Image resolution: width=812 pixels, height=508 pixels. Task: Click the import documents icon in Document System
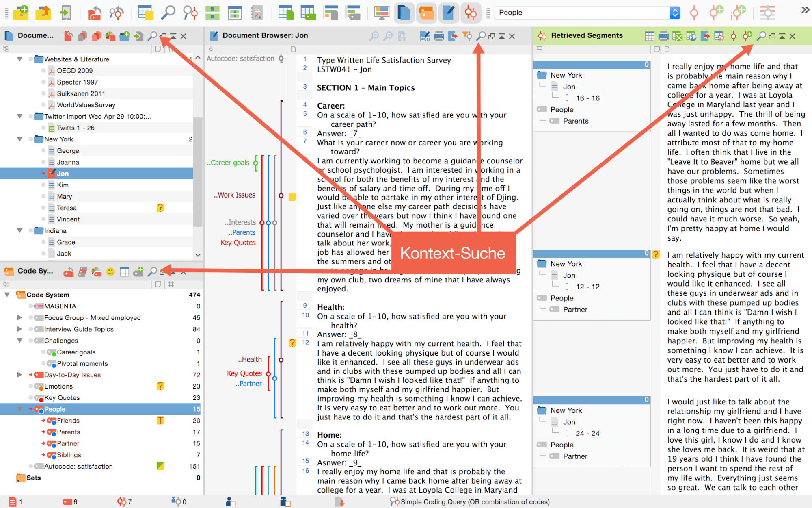tap(138, 36)
